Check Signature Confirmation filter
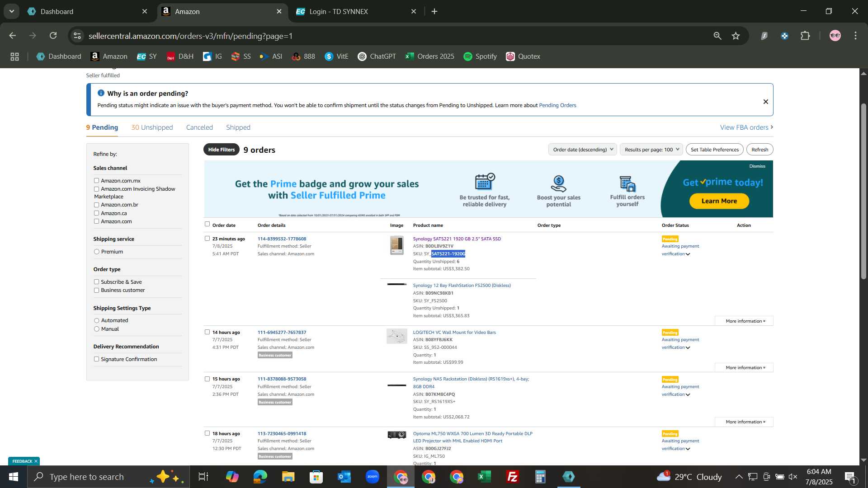The height and width of the screenshot is (488, 868). click(96, 359)
